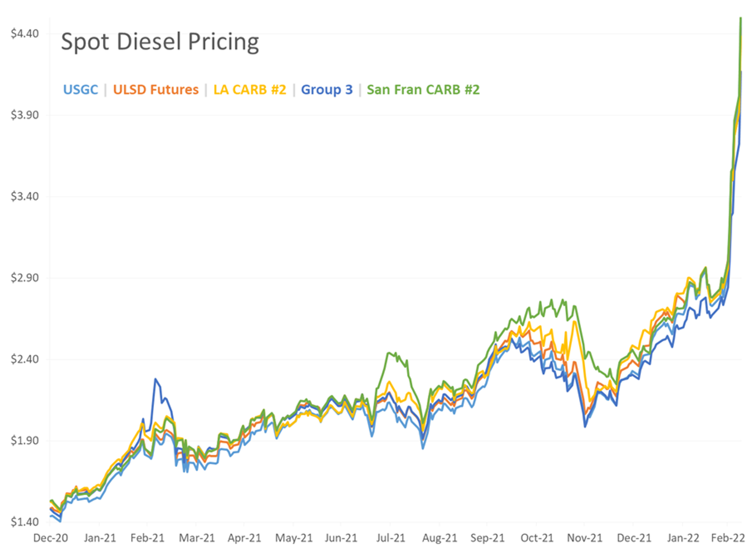Click the Apr-21 x-axis label
The width and height of the screenshot is (756, 548).
(244, 538)
